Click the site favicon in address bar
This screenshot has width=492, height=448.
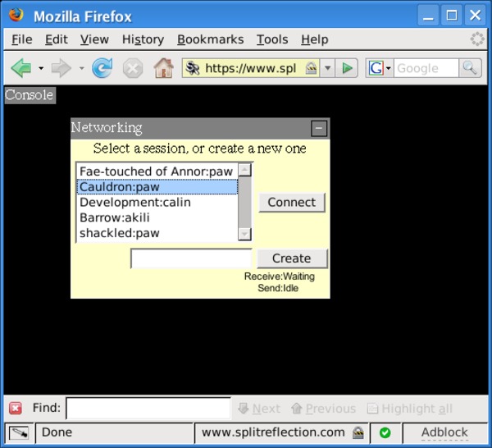pos(192,68)
